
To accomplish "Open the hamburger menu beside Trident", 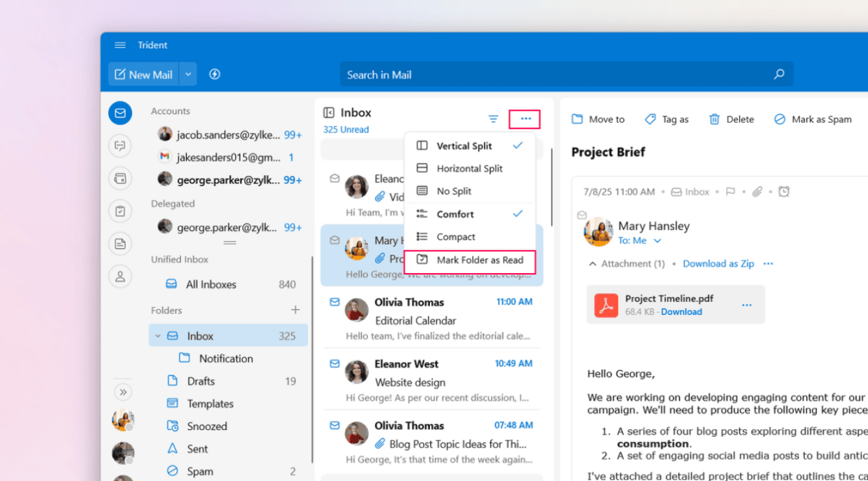I will click(120, 45).
